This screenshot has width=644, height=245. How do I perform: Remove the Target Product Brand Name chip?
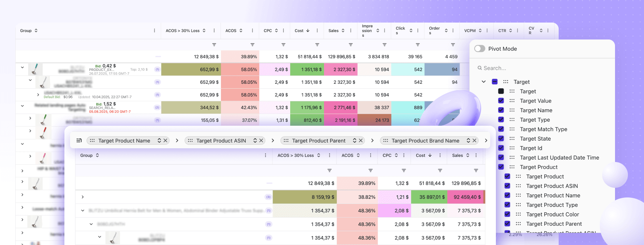[x=475, y=141]
